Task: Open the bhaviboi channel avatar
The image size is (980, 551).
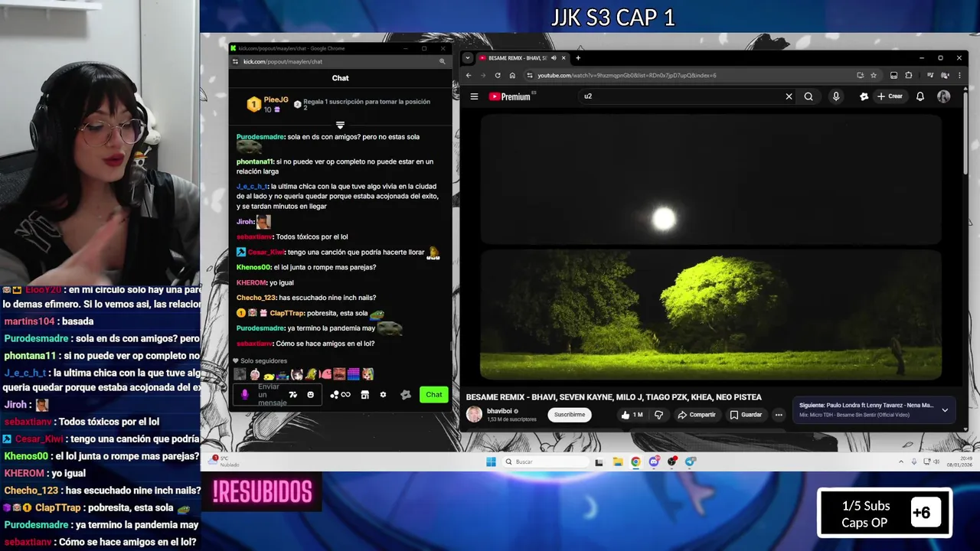Action: pyautogui.click(x=475, y=415)
